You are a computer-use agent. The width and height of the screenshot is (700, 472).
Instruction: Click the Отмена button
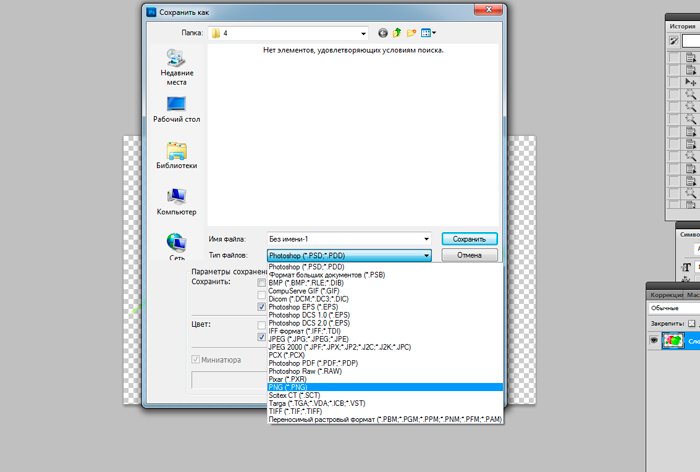(469, 255)
